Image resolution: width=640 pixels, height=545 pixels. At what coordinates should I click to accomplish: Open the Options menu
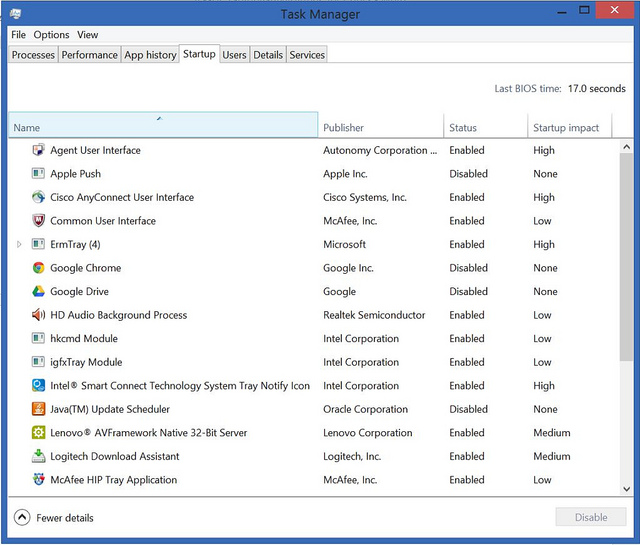pos(51,35)
